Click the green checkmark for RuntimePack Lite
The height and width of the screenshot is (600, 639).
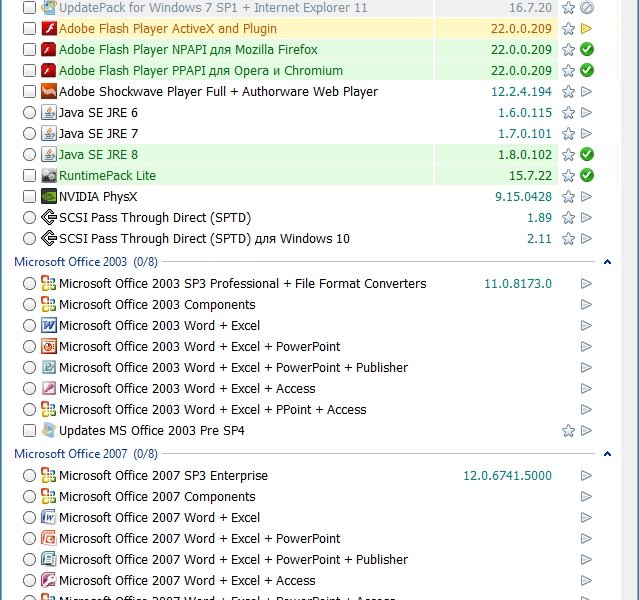pos(586,175)
